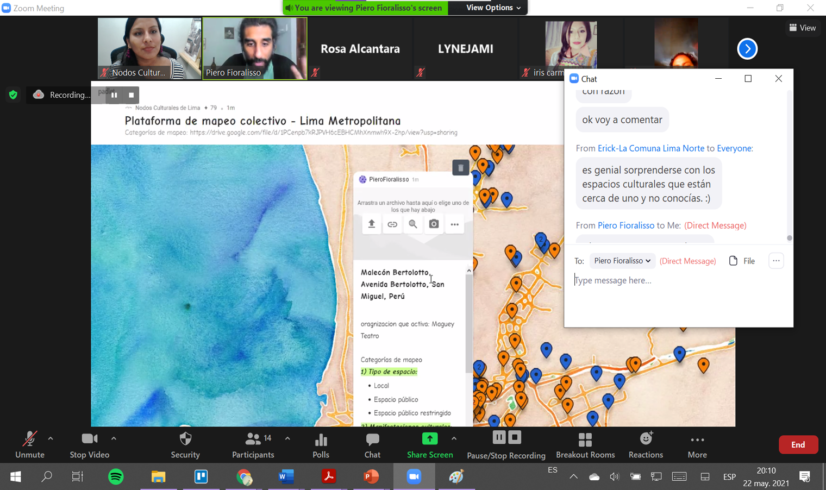Screen dimensions: 826x490
Task: Toggle Stop Video camera button
Action: tap(91, 443)
